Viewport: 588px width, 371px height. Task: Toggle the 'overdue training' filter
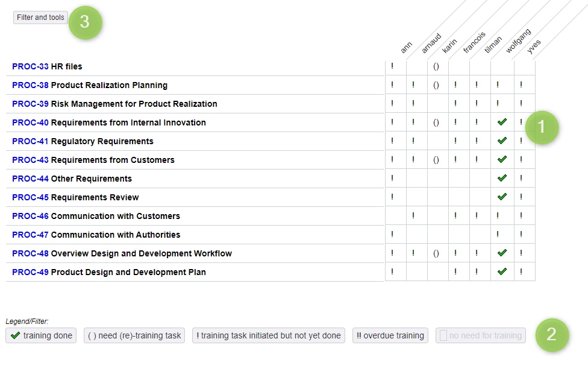coord(390,335)
